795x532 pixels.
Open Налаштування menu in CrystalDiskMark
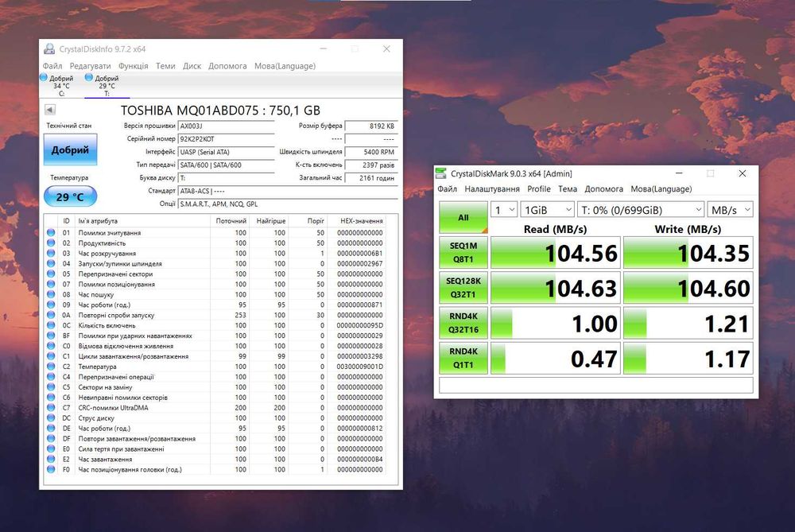click(x=492, y=188)
